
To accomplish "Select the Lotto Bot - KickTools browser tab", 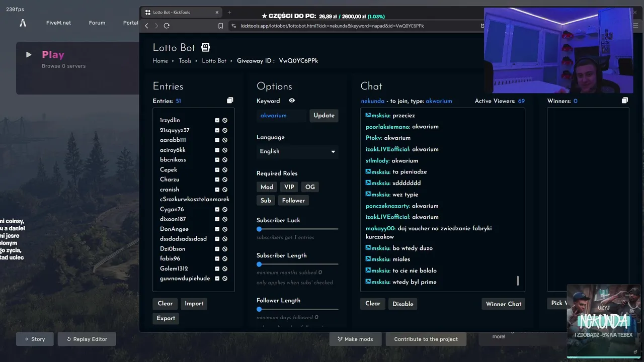I will [181, 12].
